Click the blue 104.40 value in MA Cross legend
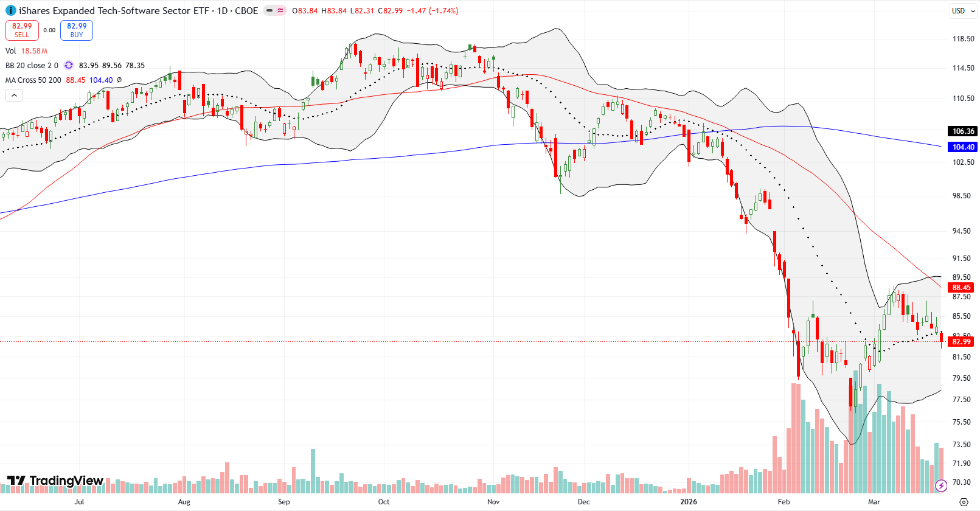The width and height of the screenshot is (980, 511). coord(101,80)
